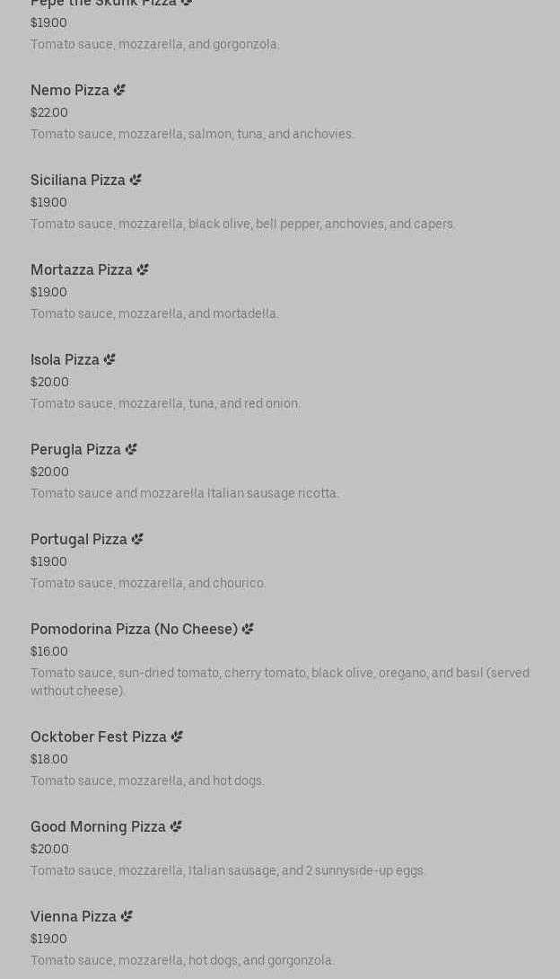Image resolution: width=560 pixels, height=979 pixels.
Task: Select the leaf icon after Mortazza Pizza
Action: point(143,269)
